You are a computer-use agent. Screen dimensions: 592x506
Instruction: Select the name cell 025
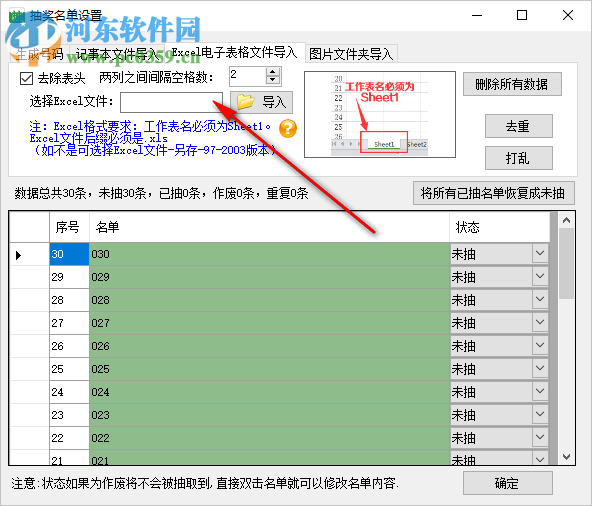tap(269, 369)
